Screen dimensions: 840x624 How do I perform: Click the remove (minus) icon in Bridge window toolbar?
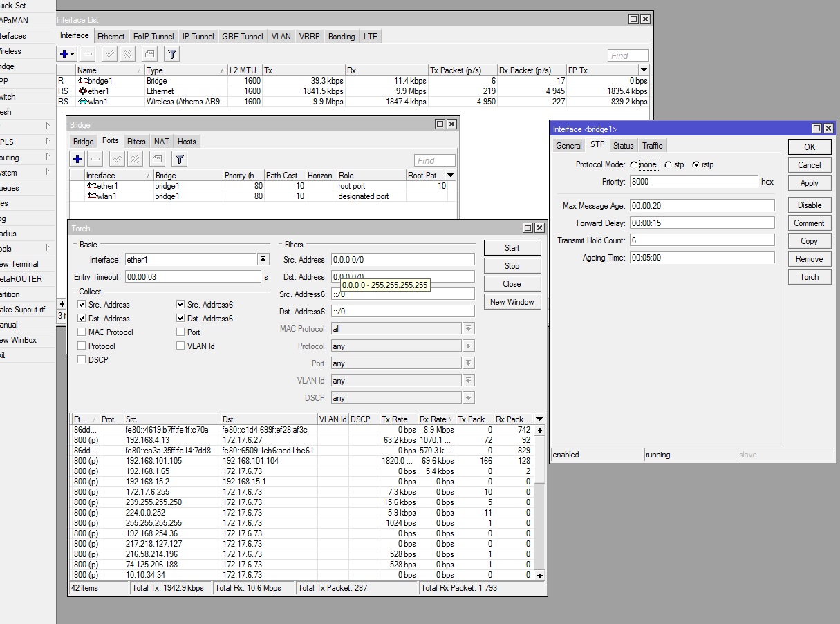pos(95,159)
